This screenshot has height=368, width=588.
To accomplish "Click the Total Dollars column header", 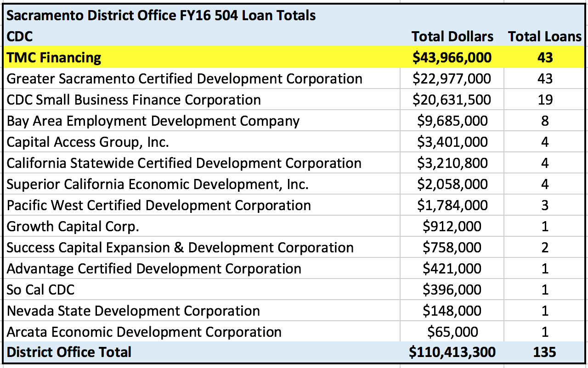I will point(452,37).
